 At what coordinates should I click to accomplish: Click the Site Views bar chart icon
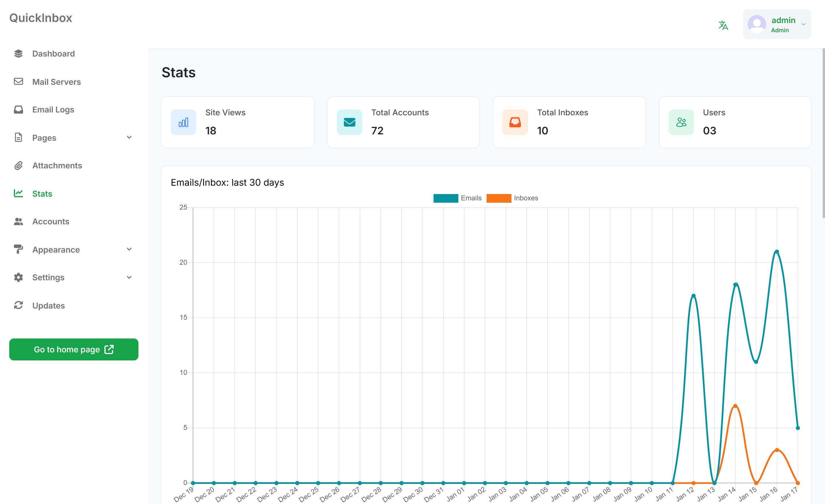pos(183,123)
